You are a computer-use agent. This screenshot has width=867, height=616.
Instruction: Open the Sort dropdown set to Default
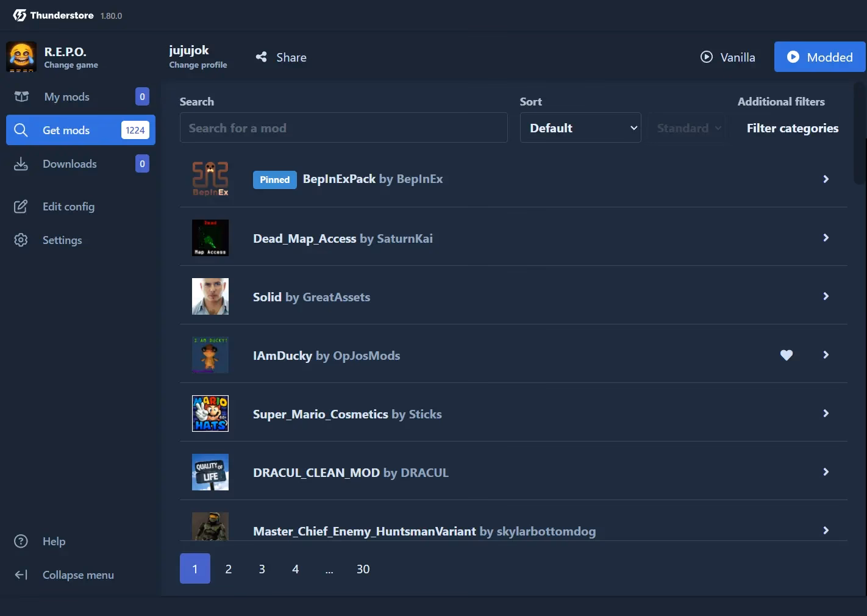(580, 127)
